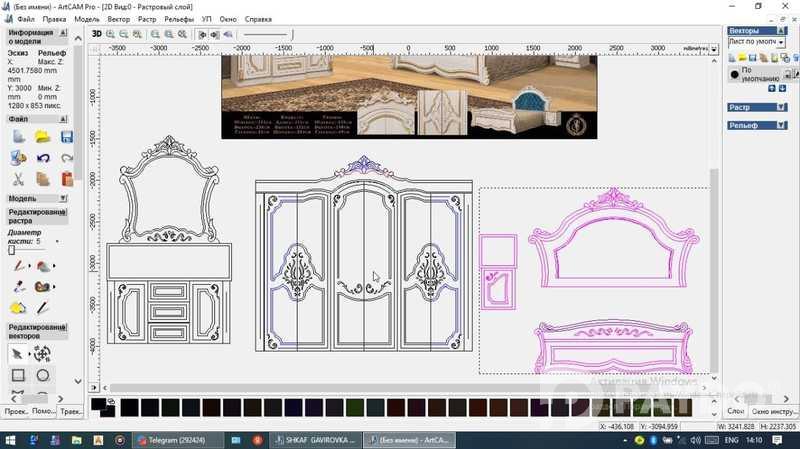Switch to the Слои tab
Viewport: 800px width, 449px height.
[736, 411]
